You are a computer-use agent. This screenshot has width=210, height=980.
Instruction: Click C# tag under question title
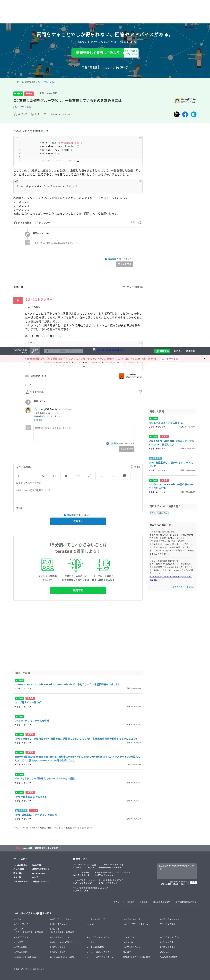pyautogui.click(x=16, y=107)
